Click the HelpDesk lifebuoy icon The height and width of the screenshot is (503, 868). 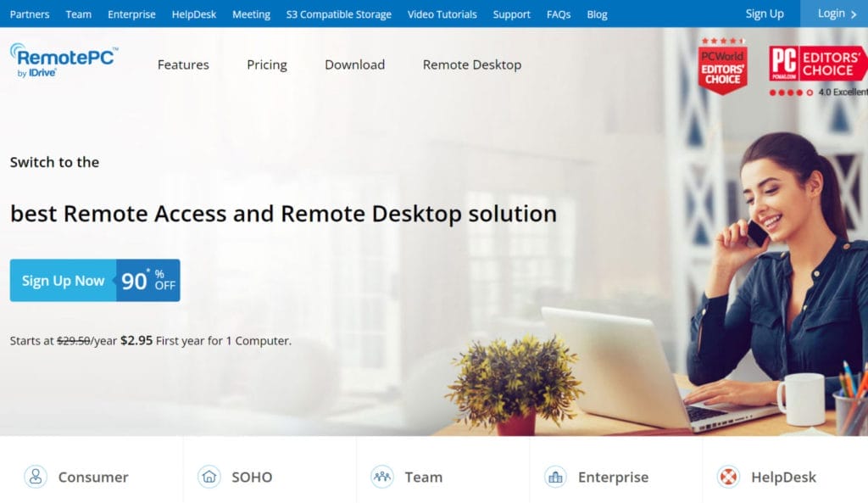728,477
